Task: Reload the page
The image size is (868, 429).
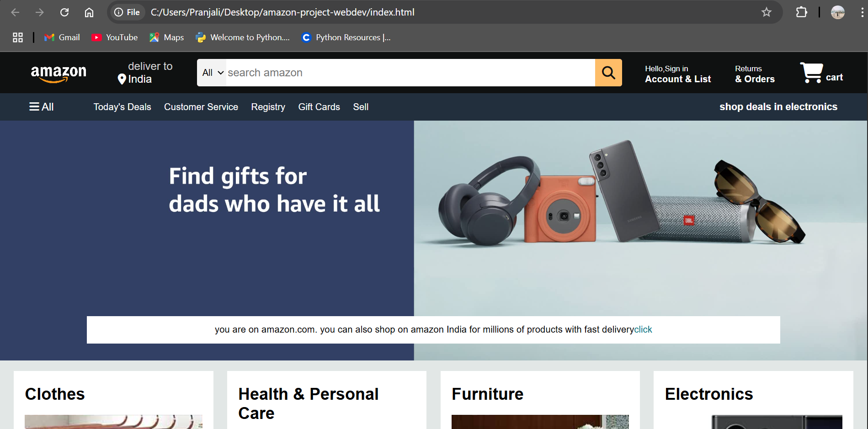Action: click(64, 12)
